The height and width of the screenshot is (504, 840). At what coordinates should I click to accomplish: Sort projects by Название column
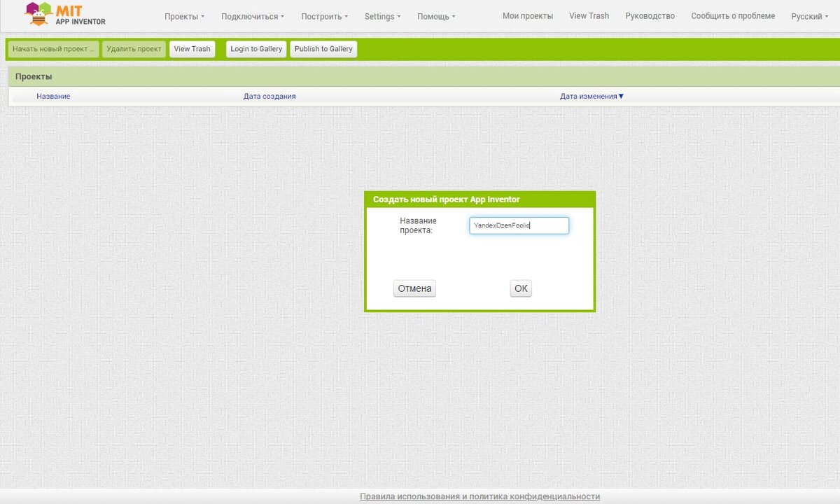[53, 96]
